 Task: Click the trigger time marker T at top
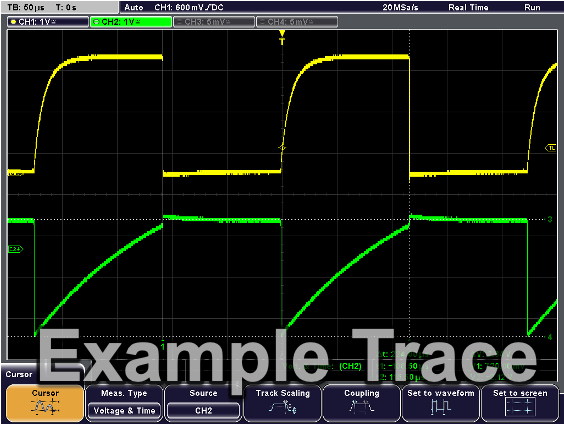coord(282,38)
